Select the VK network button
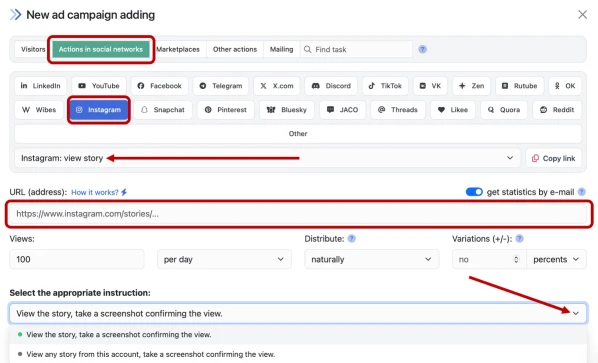This screenshot has height=363, width=598. pyautogui.click(x=430, y=86)
